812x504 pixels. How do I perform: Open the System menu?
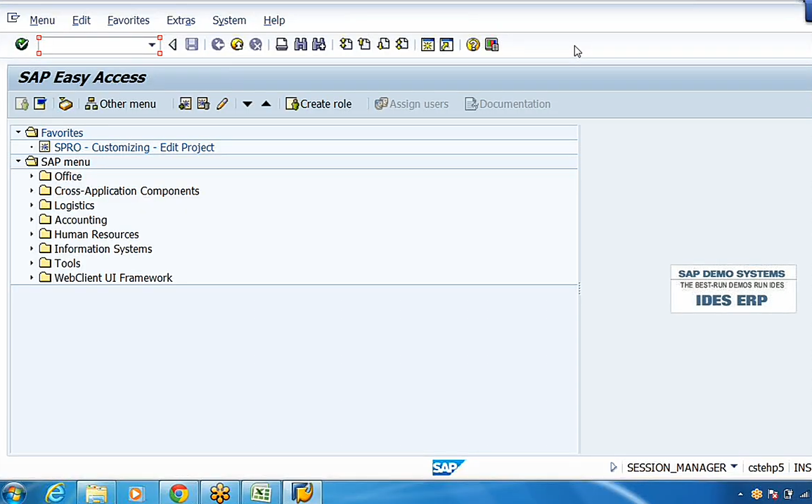click(x=229, y=20)
